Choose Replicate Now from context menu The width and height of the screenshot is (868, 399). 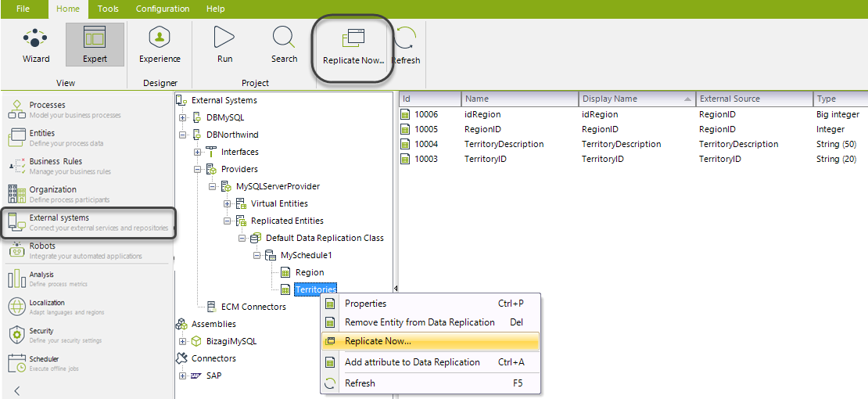(x=430, y=341)
